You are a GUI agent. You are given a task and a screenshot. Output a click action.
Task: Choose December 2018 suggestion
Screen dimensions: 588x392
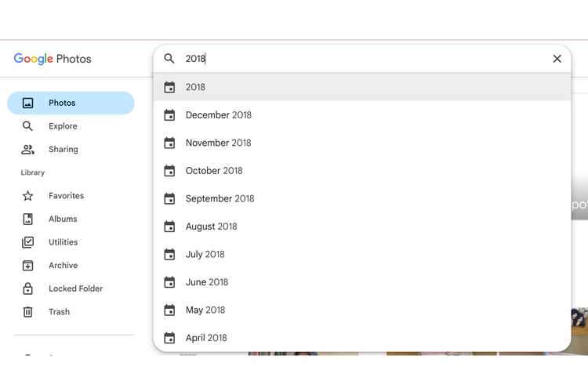click(219, 115)
